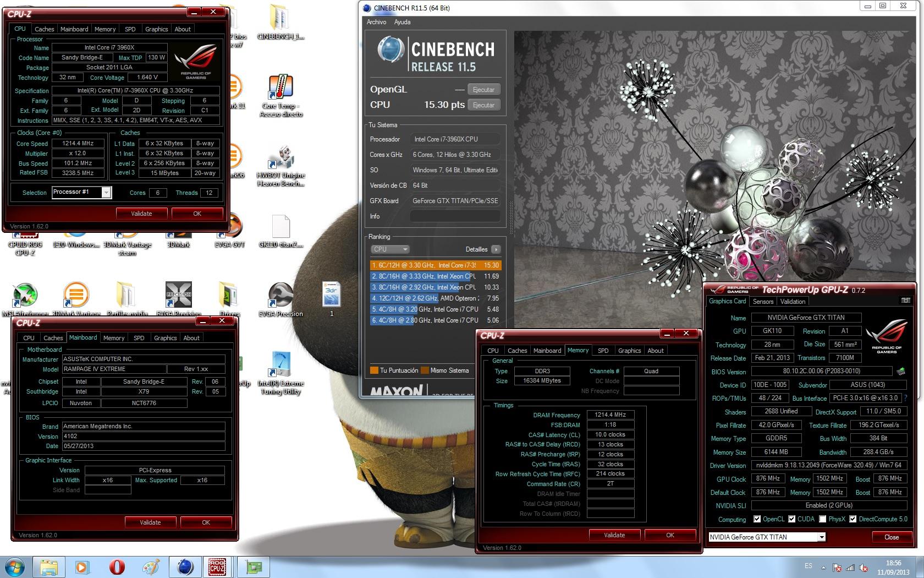Open Processor #1 selection dropdown
Screen dimensions: 924x578
[x=106, y=192]
